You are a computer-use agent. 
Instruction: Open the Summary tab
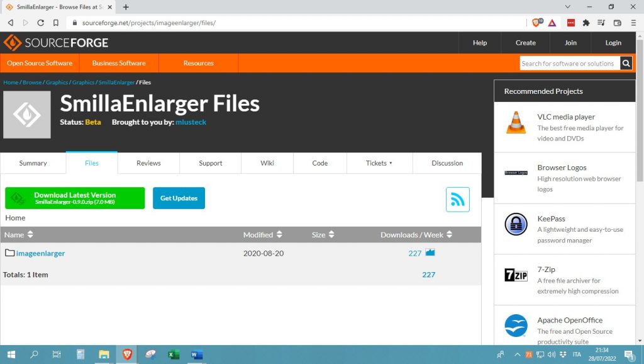(33, 163)
